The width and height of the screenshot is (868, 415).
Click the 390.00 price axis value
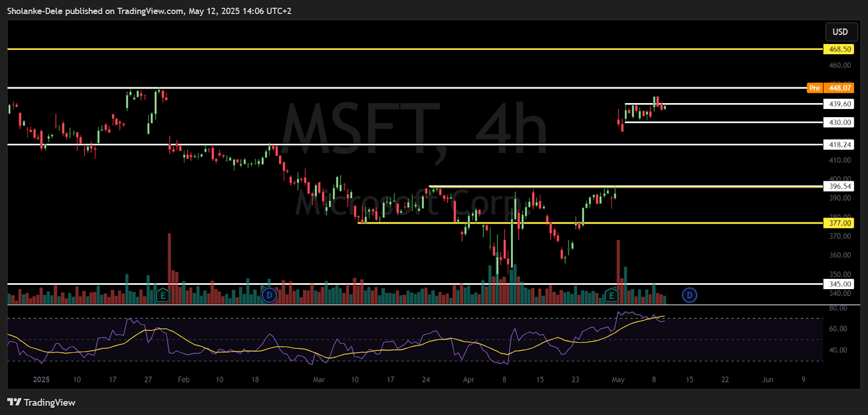pos(840,198)
